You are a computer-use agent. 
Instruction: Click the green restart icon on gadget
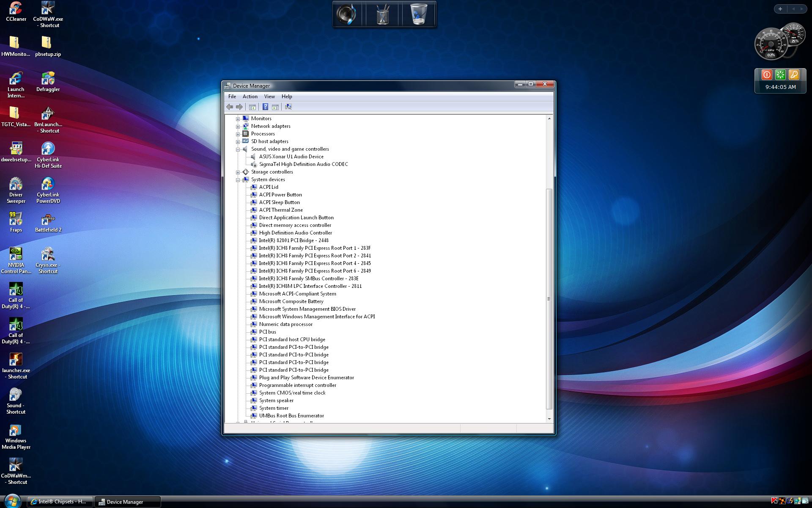pyautogui.click(x=780, y=75)
